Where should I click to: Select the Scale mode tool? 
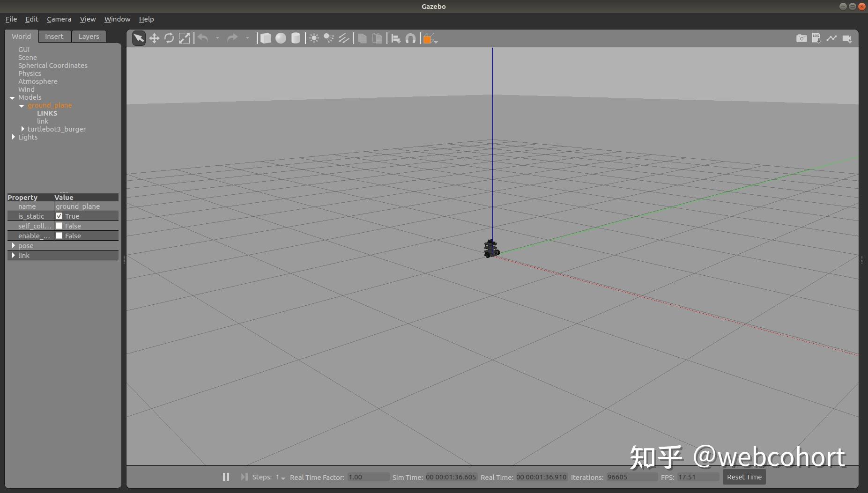pos(185,38)
